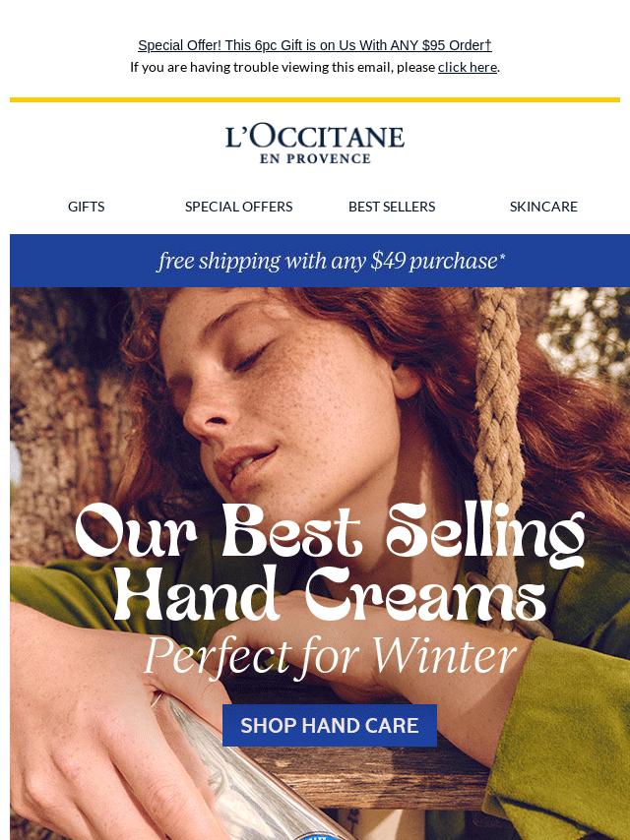Click the yellow divider line above logo
Viewport: 630px width, 840px height.
point(315,99)
